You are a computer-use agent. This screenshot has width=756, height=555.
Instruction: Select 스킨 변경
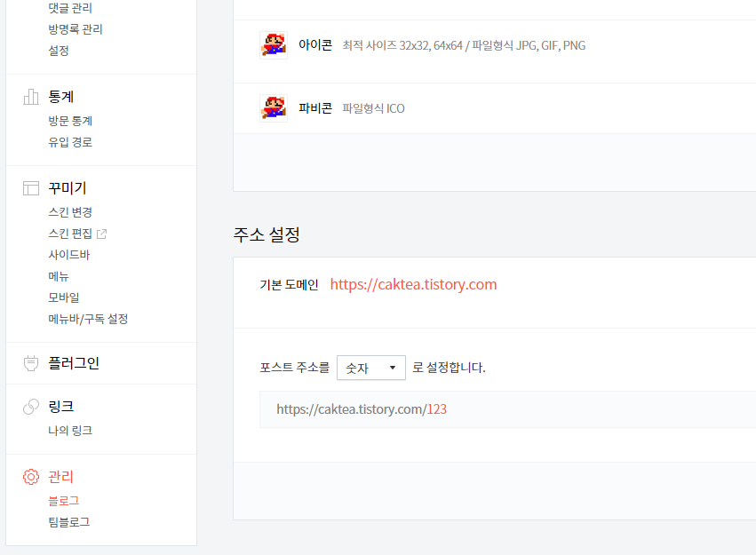tap(70, 212)
